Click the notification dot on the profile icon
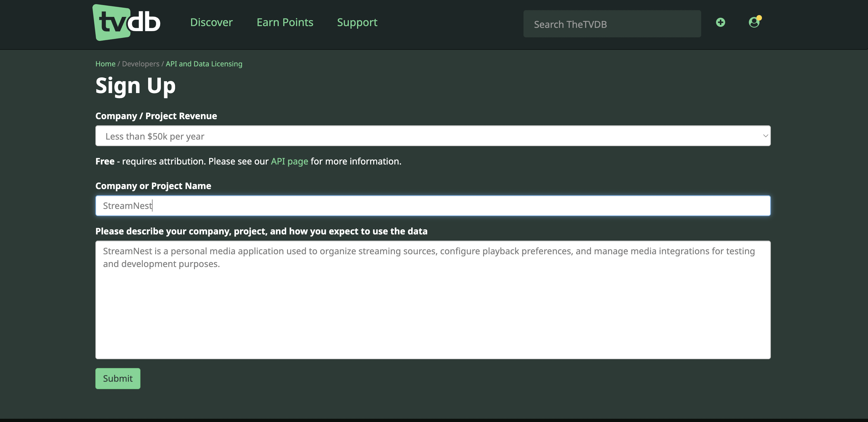868x422 pixels. point(759,17)
